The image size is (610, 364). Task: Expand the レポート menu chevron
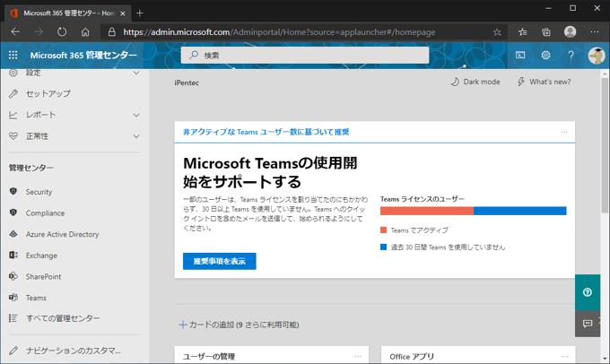coord(136,115)
